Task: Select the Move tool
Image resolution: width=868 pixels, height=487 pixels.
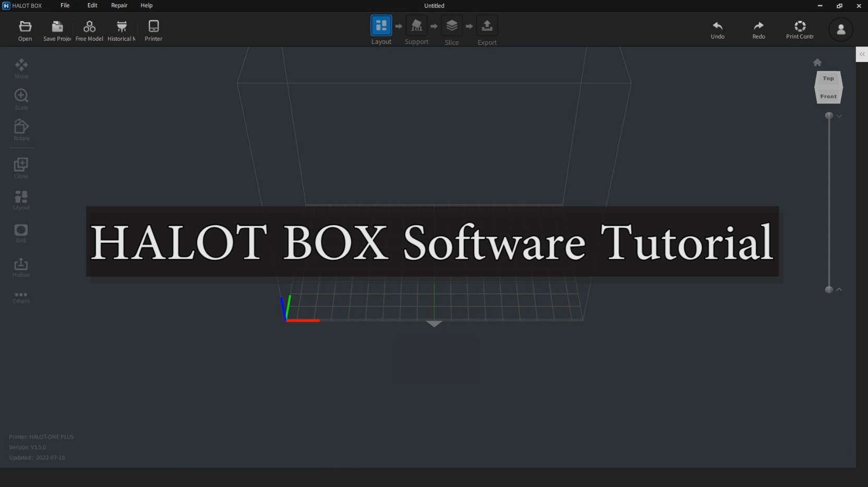Action: coord(21,67)
